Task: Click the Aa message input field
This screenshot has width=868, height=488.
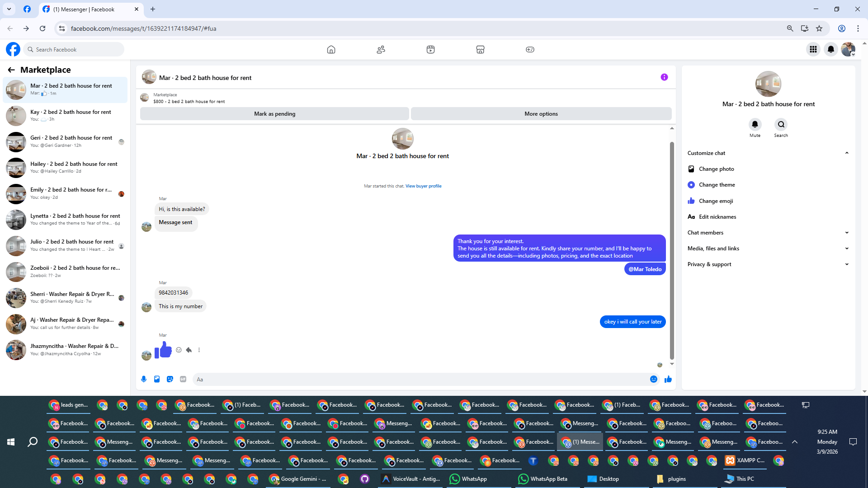Action: pos(420,379)
